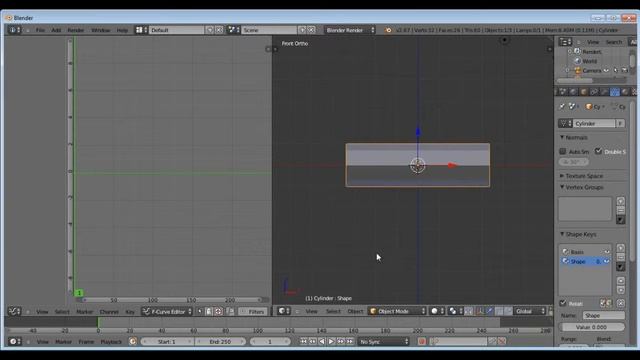This screenshot has width=640, height=360.
Task: Open the Channel menu in F-Curve editor
Action: click(x=109, y=312)
